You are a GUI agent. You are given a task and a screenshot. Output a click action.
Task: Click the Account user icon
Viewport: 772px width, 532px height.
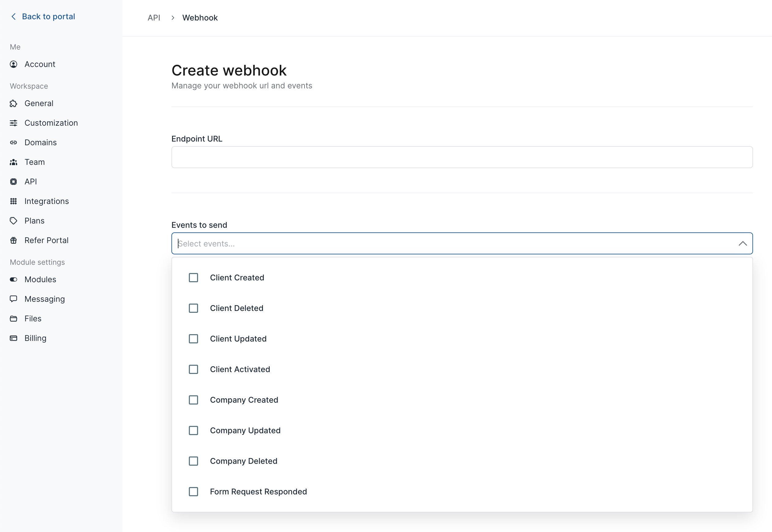tap(13, 64)
